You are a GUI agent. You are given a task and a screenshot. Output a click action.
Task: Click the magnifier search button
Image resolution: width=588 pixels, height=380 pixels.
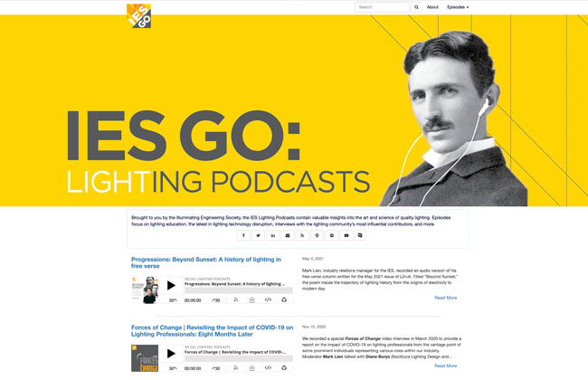[x=416, y=7]
